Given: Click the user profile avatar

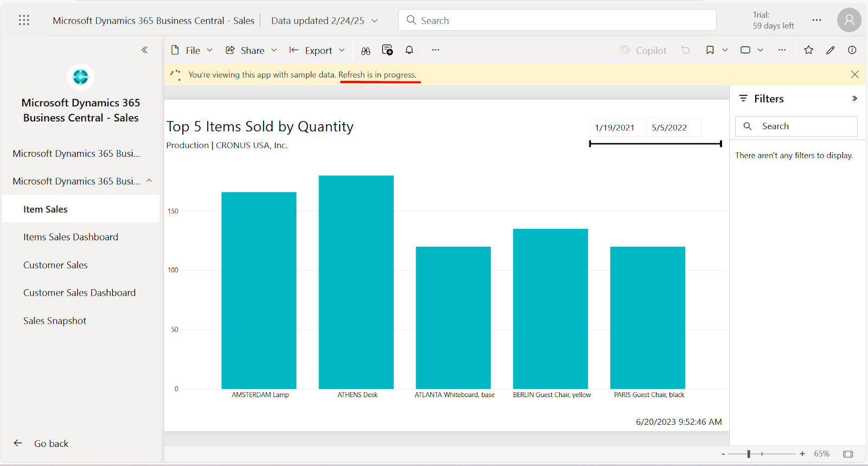Looking at the screenshot, I should (849, 20).
